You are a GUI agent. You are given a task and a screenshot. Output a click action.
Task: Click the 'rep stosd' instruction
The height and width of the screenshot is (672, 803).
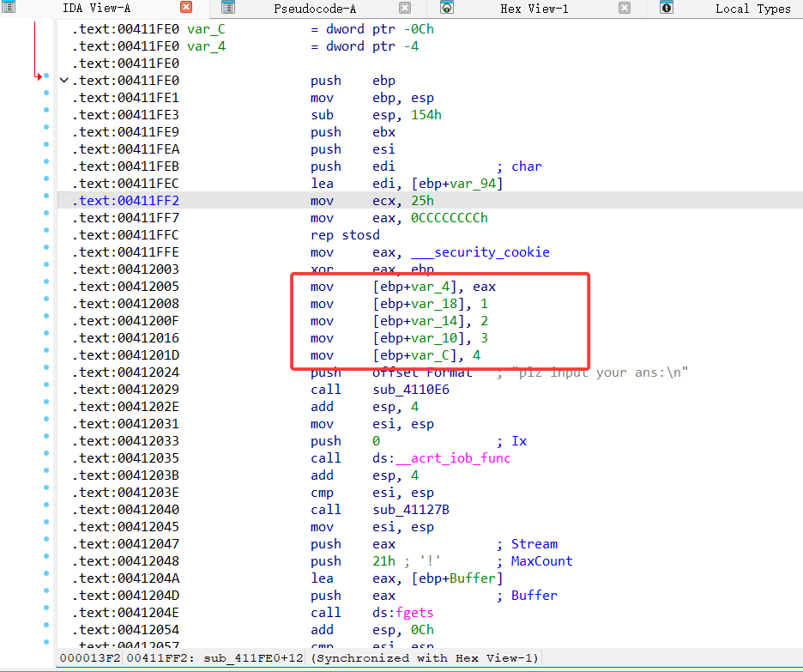click(345, 235)
